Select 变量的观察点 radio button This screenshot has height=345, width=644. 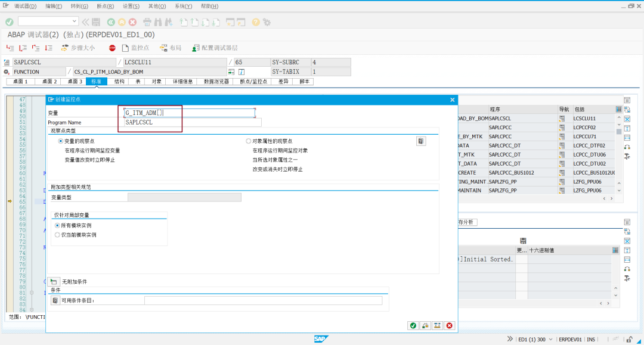pyautogui.click(x=61, y=141)
